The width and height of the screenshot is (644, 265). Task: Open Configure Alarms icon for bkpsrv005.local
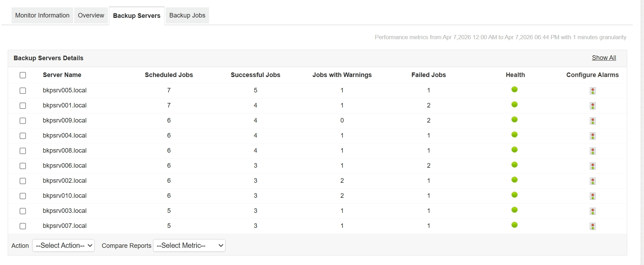click(x=593, y=91)
